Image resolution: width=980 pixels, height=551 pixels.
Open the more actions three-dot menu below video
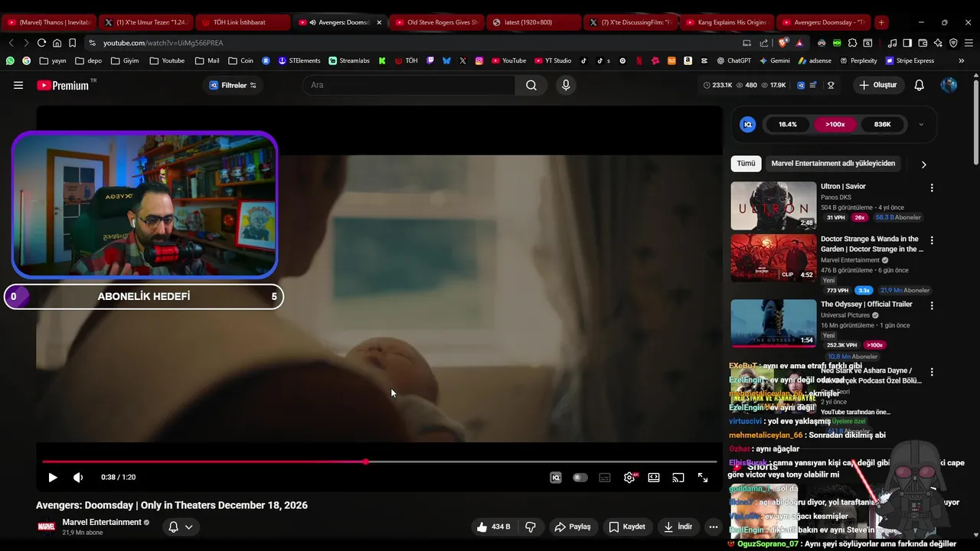(x=714, y=527)
